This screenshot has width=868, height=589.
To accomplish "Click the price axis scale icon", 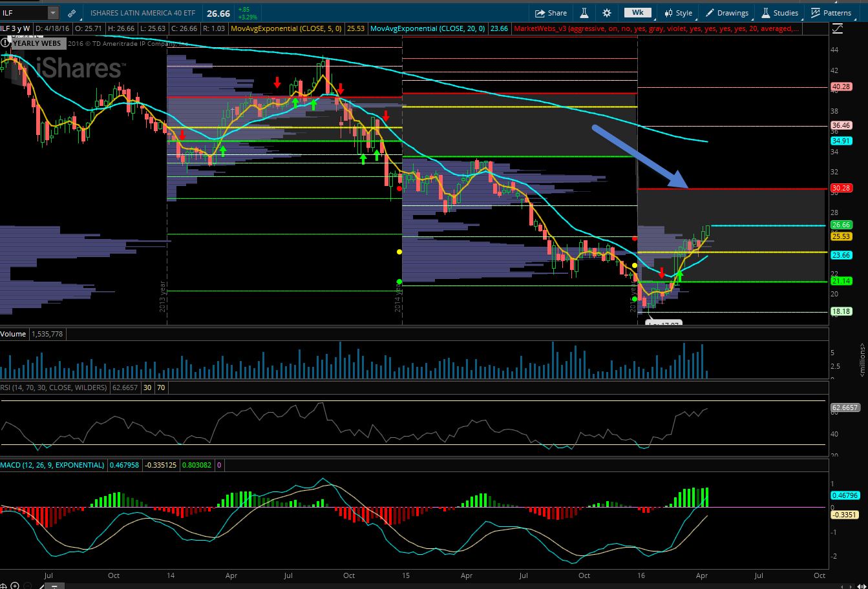I will coord(838,28).
